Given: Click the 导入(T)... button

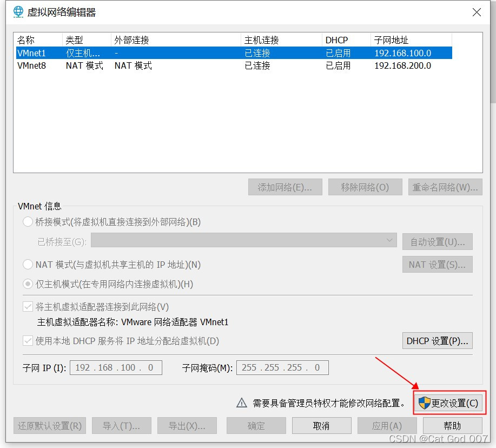Looking at the screenshot, I should [x=122, y=426].
